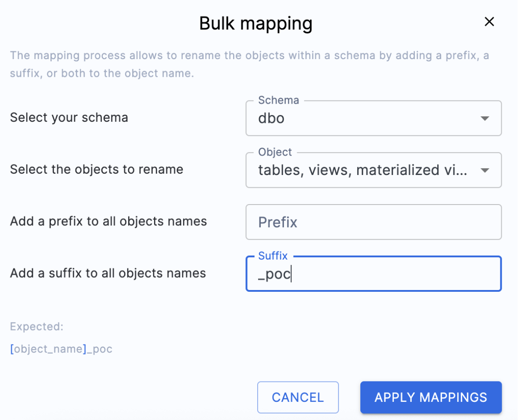
Task: Click the CANCEL button
Action: coord(298,397)
